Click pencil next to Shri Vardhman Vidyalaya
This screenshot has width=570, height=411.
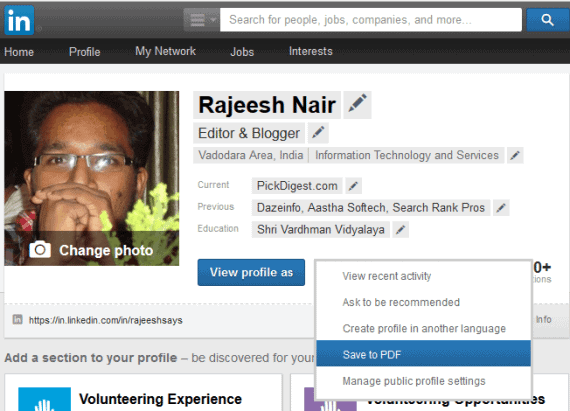point(400,230)
